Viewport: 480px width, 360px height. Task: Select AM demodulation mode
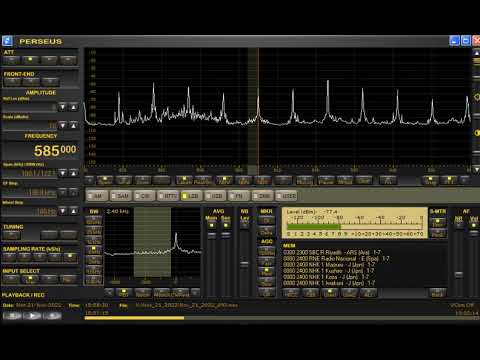(x=97, y=196)
